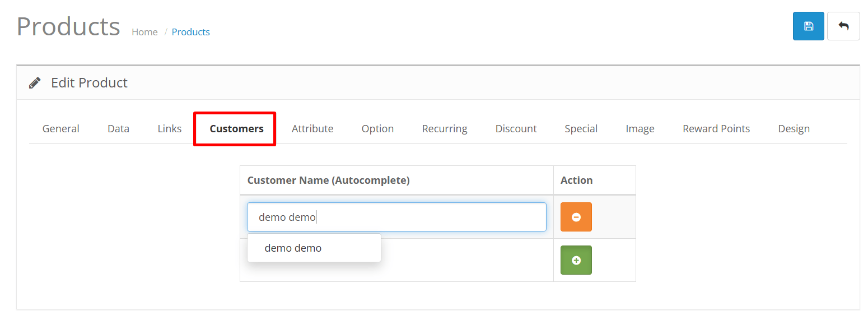Click the back arrow cancel icon
The image size is (868, 315).
pos(843,26)
